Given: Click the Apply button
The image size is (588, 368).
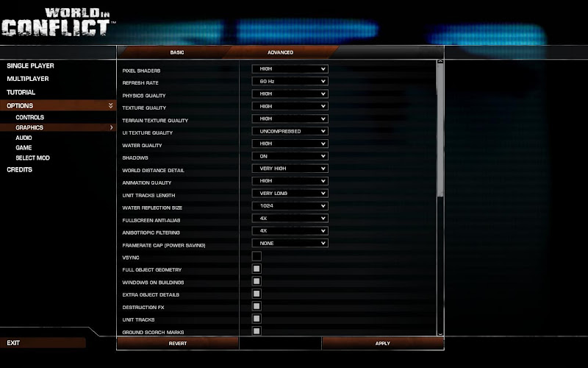Looking at the screenshot, I should tap(382, 343).
